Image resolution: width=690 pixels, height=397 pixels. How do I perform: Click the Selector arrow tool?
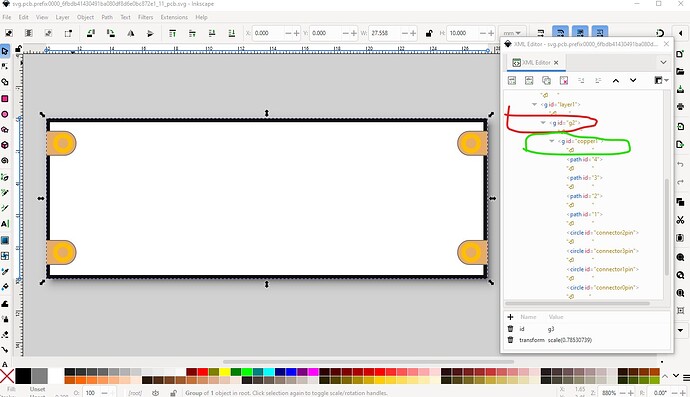coord(5,51)
